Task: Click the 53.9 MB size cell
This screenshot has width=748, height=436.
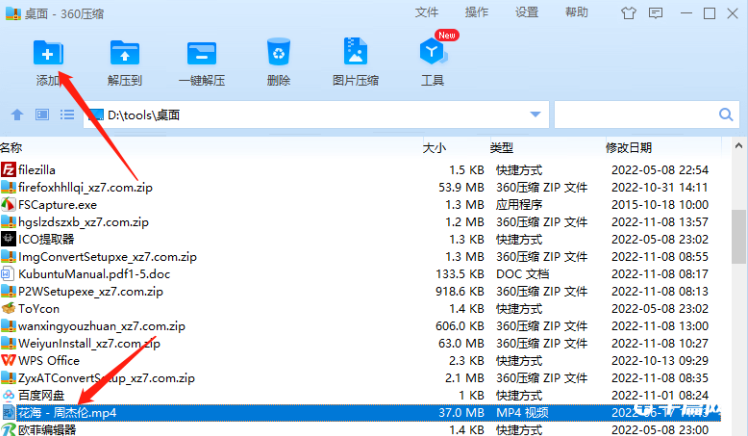Action: tap(461, 187)
